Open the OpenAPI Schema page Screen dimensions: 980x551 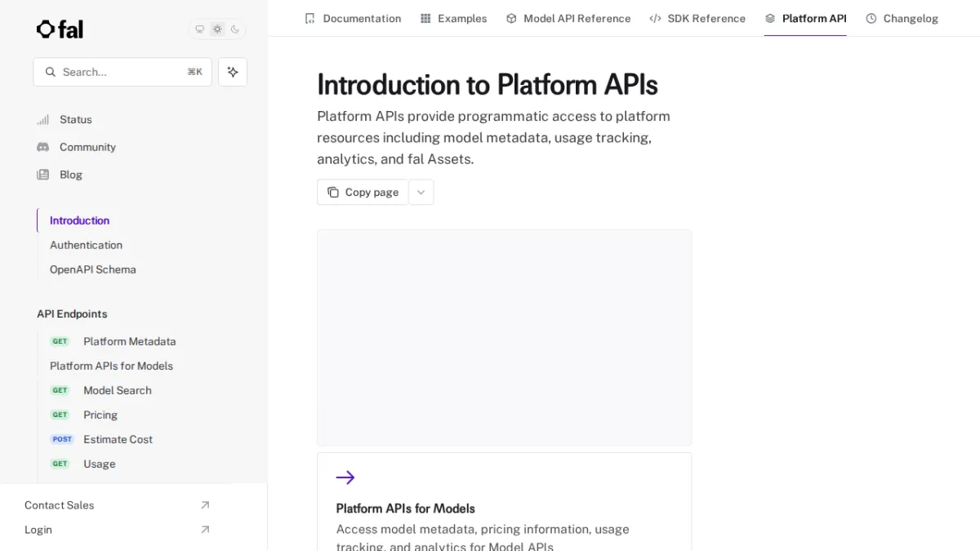[92, 269]
